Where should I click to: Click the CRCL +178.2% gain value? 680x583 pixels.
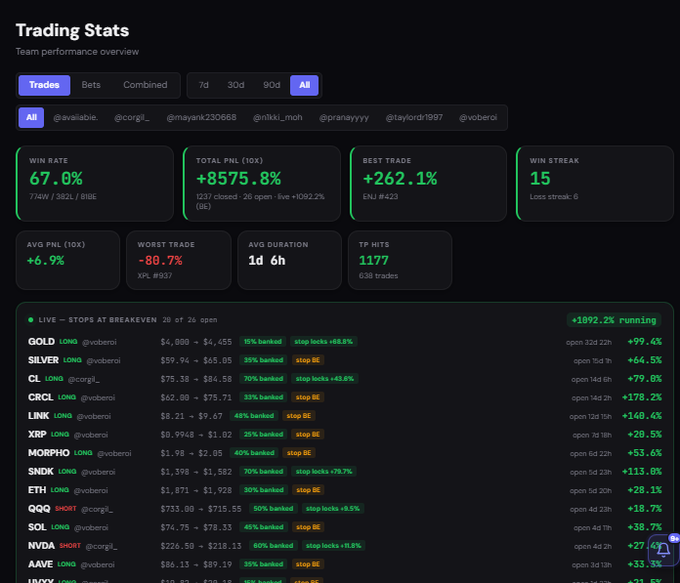coord(642,397)
